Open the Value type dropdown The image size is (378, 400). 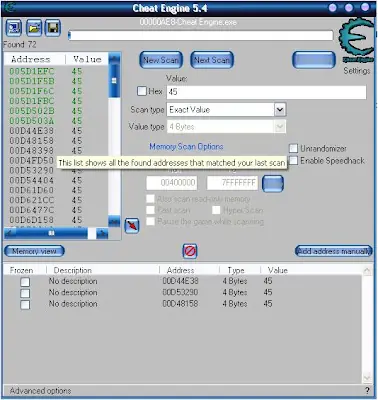click(x=280, y=127)
